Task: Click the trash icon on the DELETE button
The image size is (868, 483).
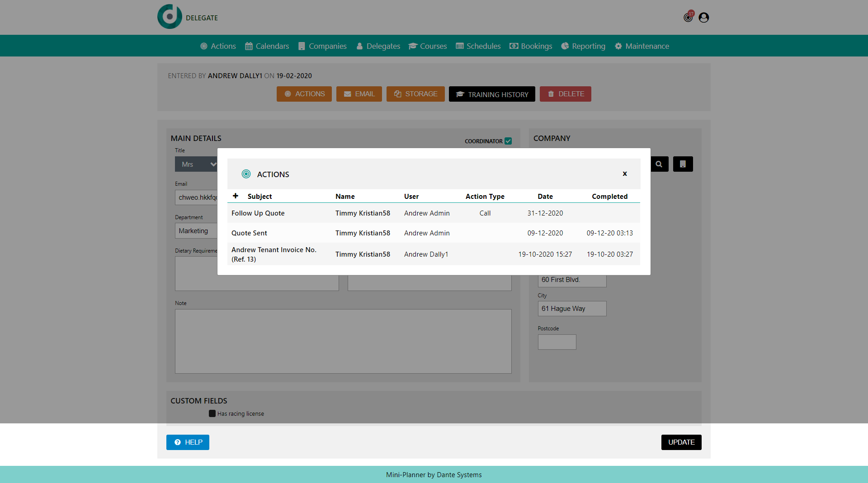Action: [x=551, y=94]
